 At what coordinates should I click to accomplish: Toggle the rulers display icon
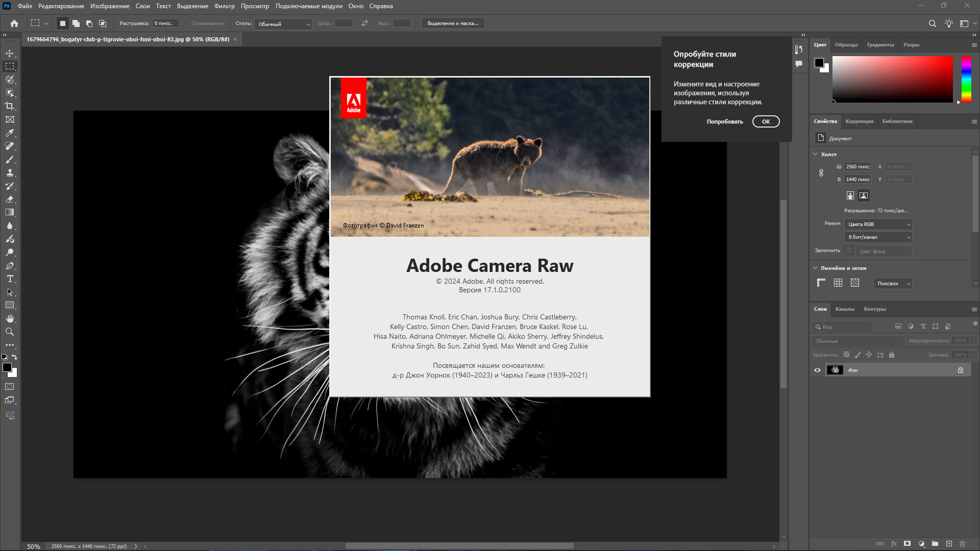click(821, 283)
